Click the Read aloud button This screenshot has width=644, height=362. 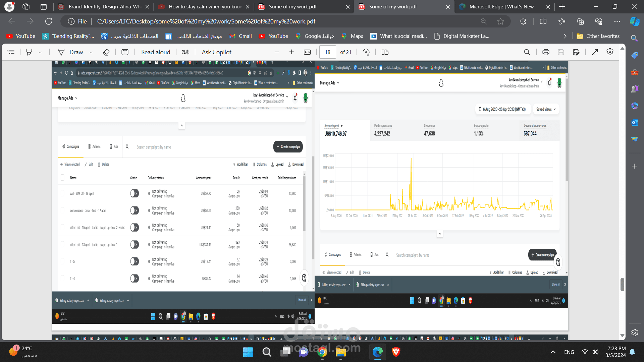(x=156, y=52)
